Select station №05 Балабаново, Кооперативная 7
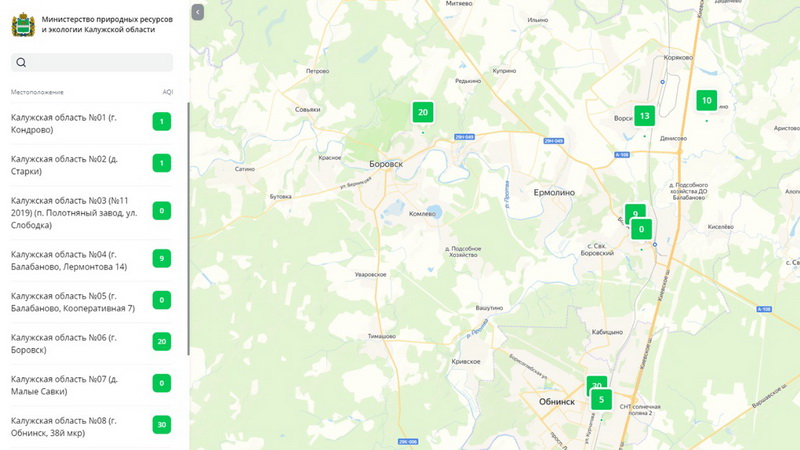 click(92, 302)
